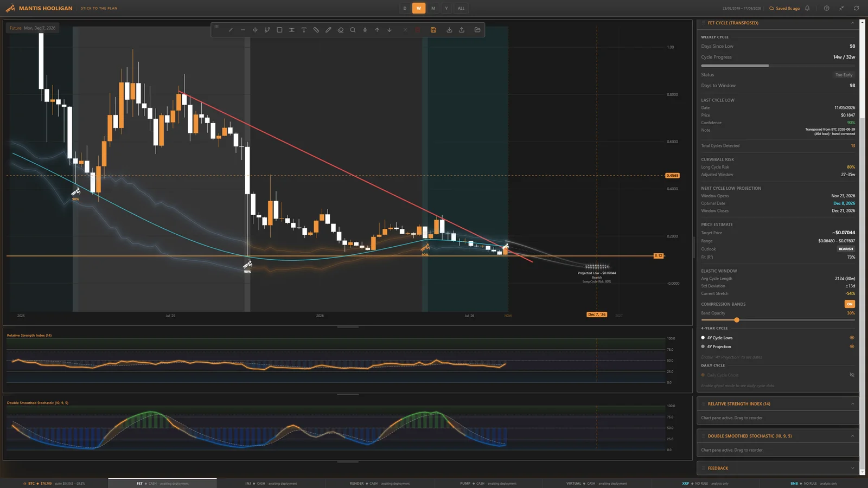Open the VIRTUAL ticker tab
The height and width of the screenshot is (488, 868).
click(x=597, y=483)
